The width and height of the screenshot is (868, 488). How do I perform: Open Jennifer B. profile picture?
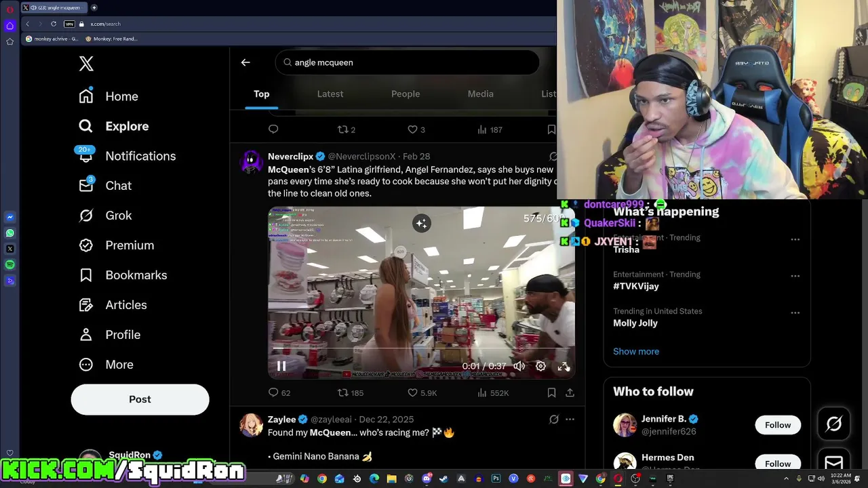625,425
